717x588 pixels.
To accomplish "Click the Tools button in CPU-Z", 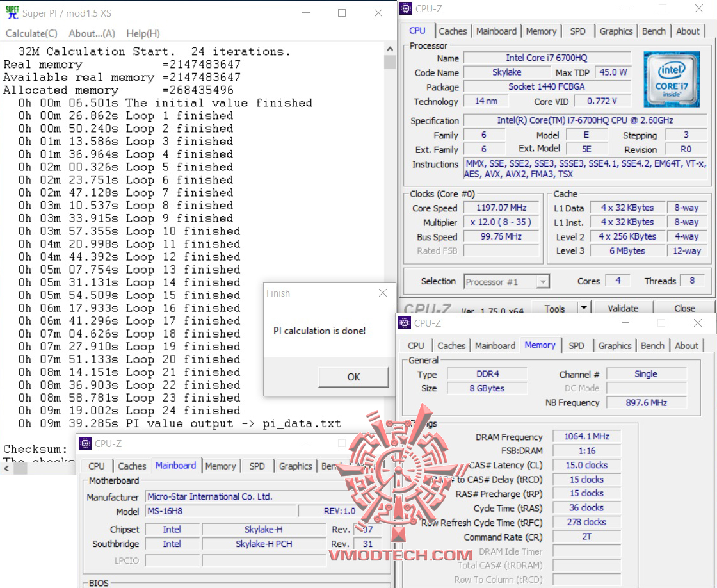I will [554, 309].
